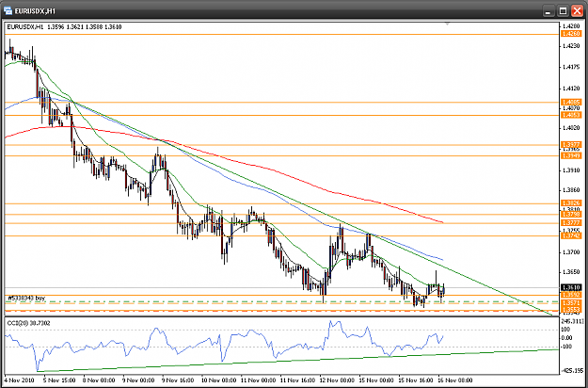Click the EURUSDX,H1 title bar text
Viewport: 588px width, 388px height.
pyautogui.click(x=35, y=11)
